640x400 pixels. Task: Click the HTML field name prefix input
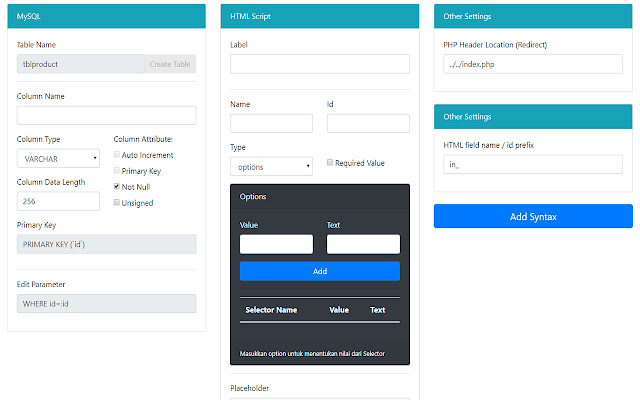point(533,164)
